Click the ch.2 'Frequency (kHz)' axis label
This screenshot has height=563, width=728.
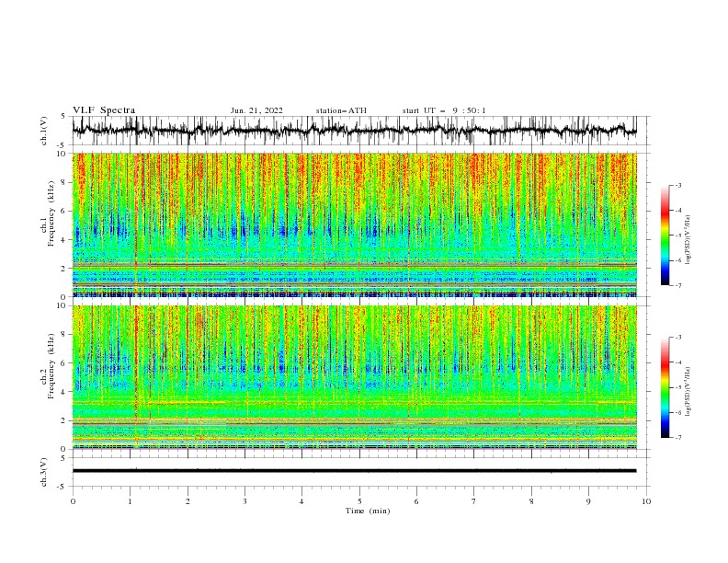[x=51, y=366]
